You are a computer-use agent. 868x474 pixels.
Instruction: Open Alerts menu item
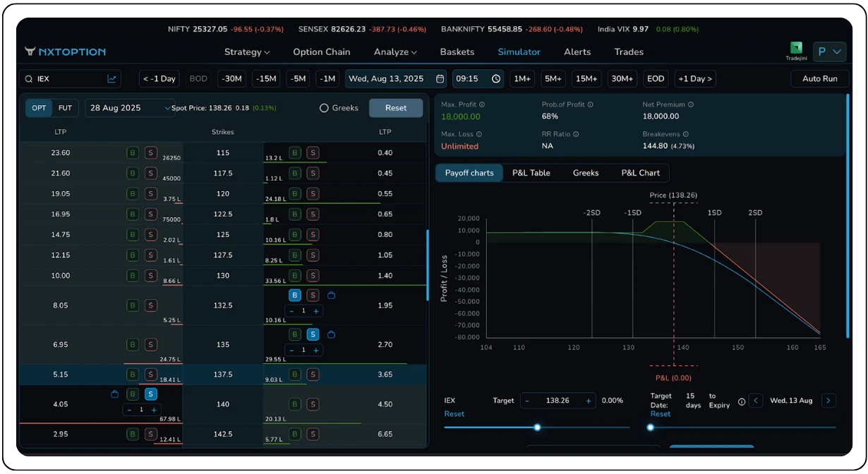tap(577, 52)
